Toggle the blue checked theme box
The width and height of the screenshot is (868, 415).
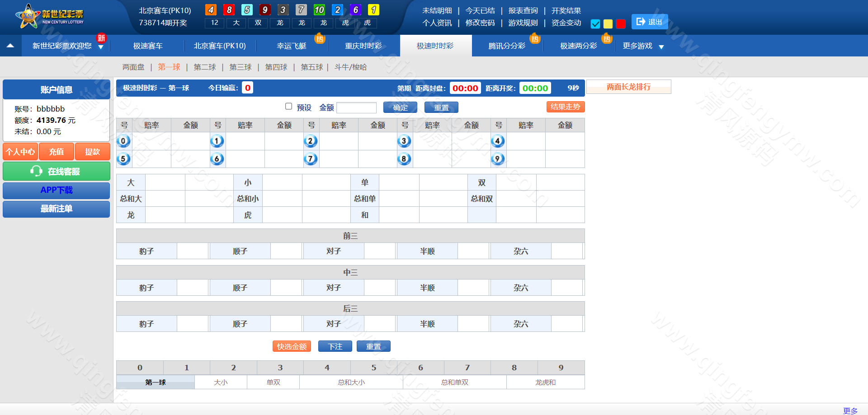click(595, 24)
